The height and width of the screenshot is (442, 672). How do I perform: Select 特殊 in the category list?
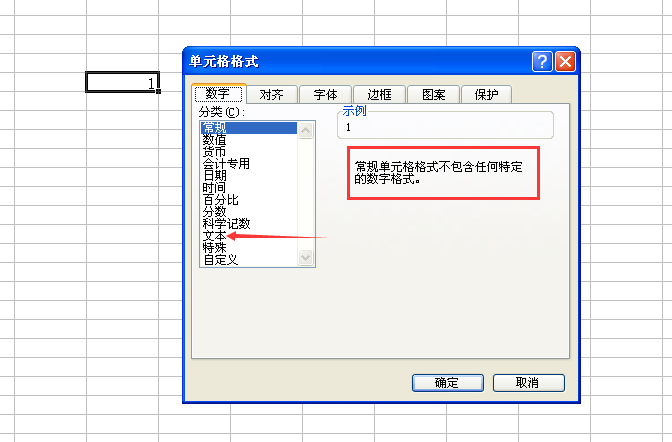(x=249, y=248)
